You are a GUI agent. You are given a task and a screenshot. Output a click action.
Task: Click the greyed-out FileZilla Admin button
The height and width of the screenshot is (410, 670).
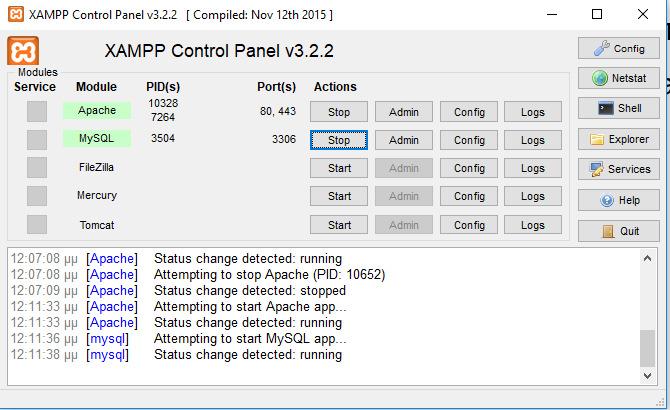point(404,168)
